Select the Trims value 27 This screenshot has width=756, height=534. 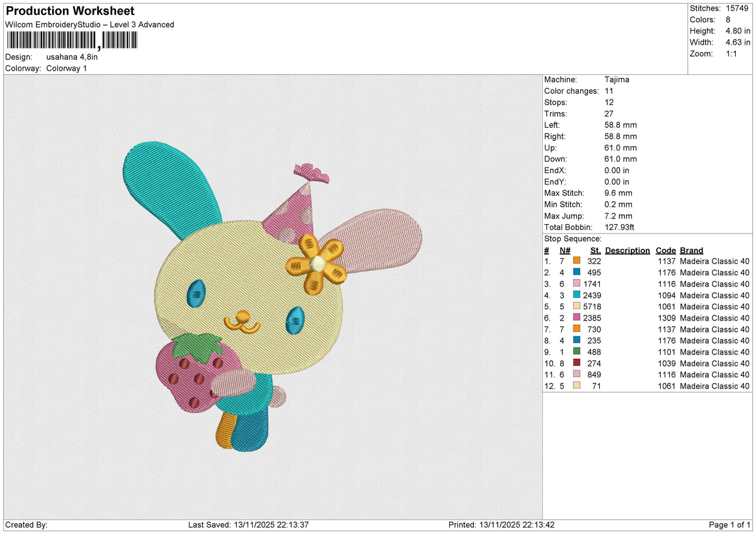click(x=609, y=114)
